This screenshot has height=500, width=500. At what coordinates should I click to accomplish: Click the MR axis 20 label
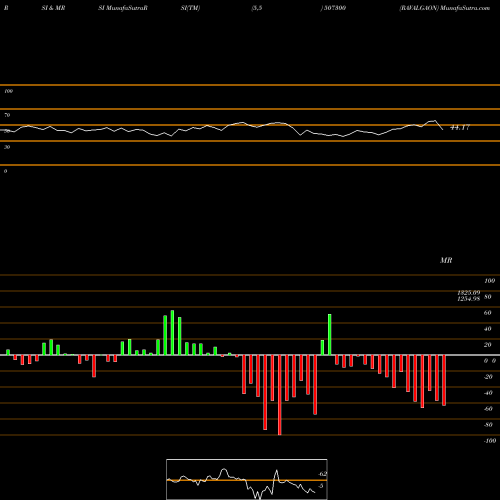[487, 345]
